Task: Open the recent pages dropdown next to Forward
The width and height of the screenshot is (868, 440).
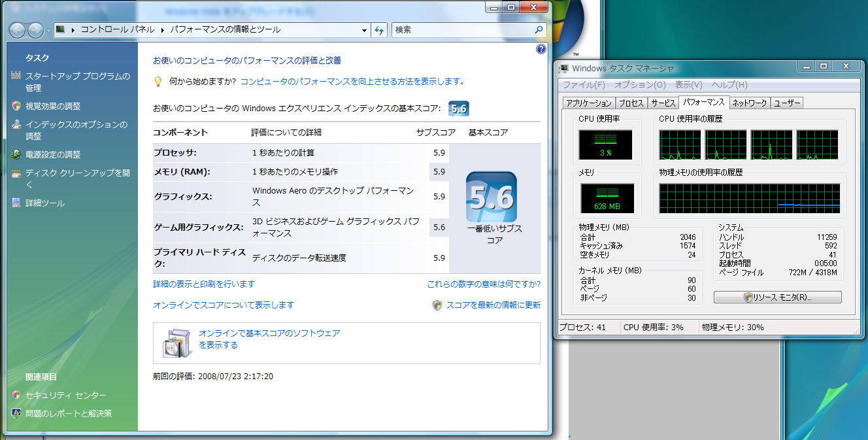Action: coord(48,31)
